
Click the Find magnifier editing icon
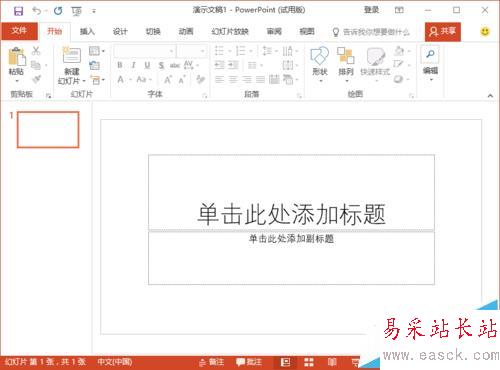(430, 54)
